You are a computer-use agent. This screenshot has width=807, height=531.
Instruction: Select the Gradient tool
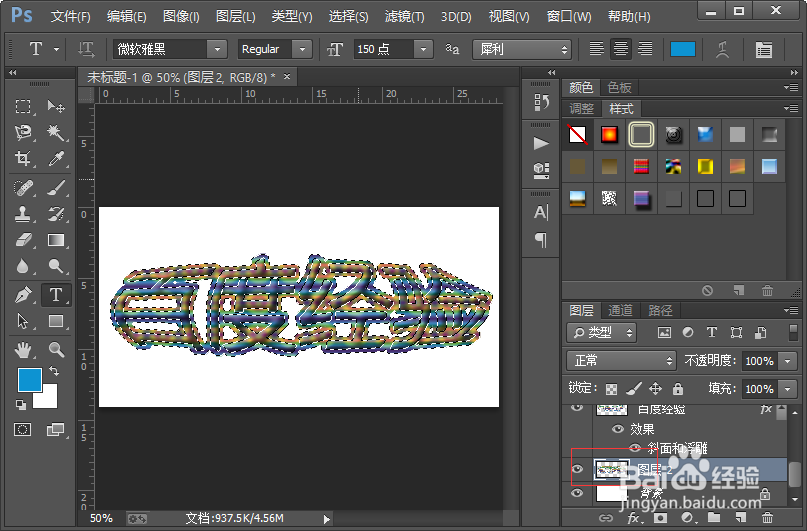[56, 240]
